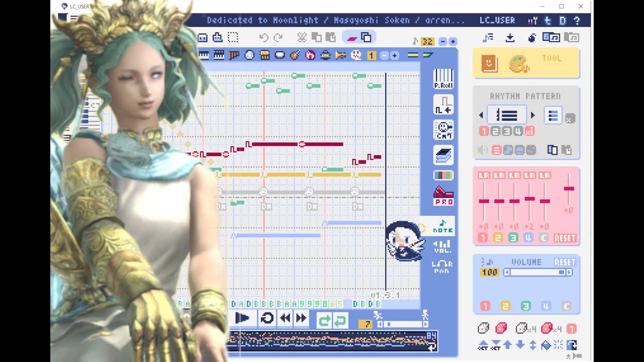The width and height of the screenshot is (644, 362).
Task: Fast forward with double-right arrow button
Action: [x=301, y=318]
